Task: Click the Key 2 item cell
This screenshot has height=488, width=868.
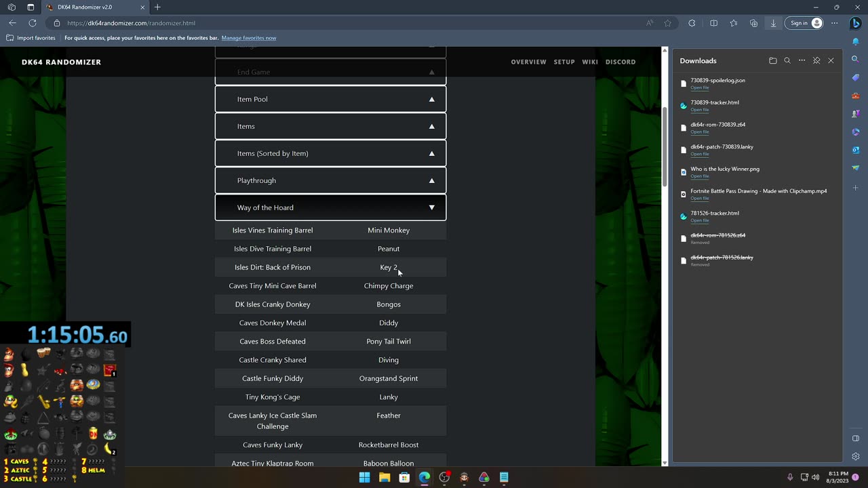Action: pos(389,267)
